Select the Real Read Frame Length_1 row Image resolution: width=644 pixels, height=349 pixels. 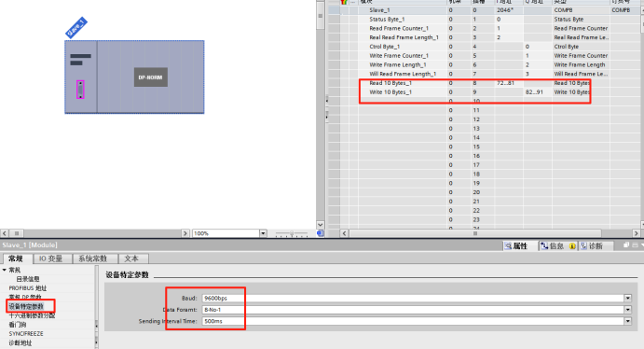pos(485,37)
